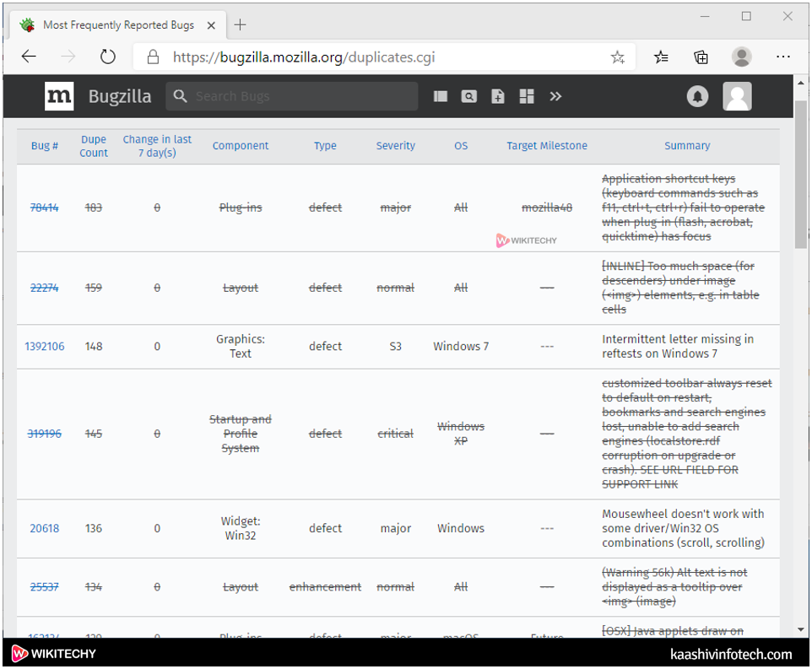Expand more header links with double chevron
Image resolution: width=812 pixels, height=669 pixels.
coord(555,97)
